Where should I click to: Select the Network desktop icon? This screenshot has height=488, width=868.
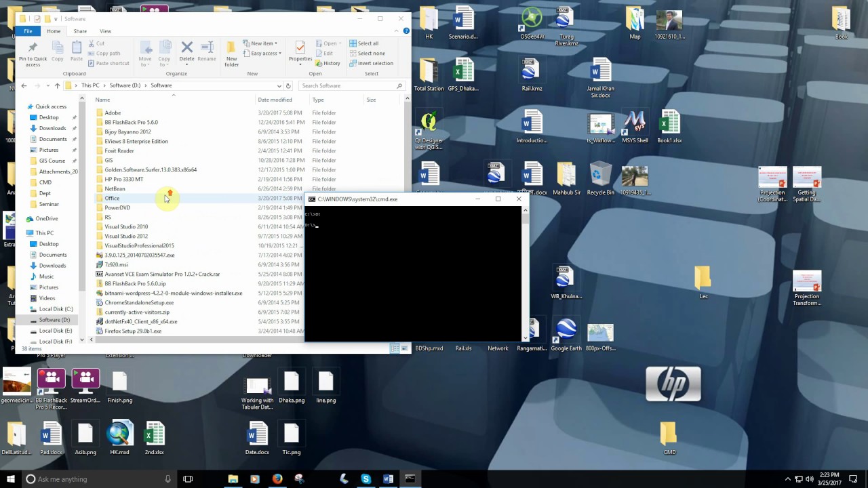click(498, 348)
